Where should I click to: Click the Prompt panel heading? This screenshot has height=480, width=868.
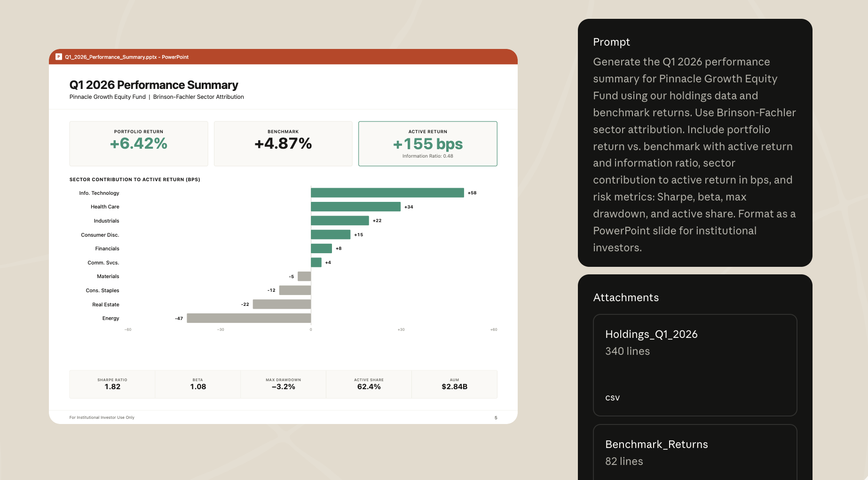click(611, 42)
